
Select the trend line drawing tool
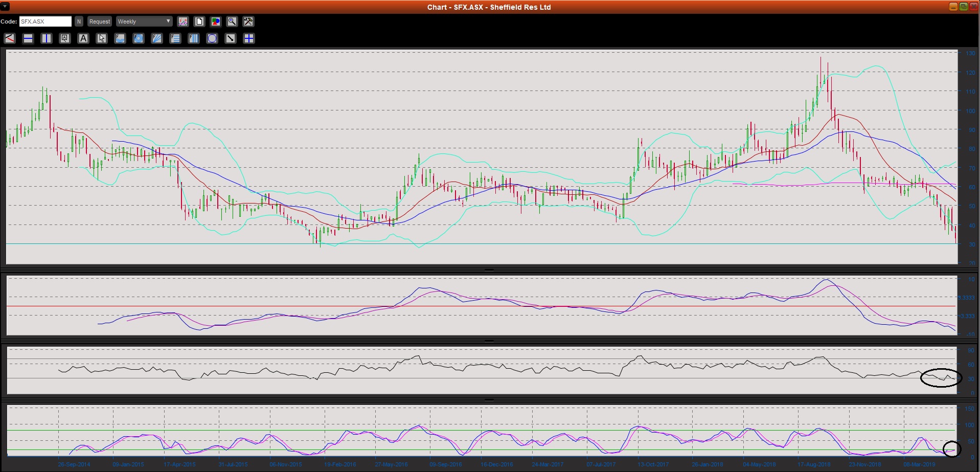(x=10, y=38)
